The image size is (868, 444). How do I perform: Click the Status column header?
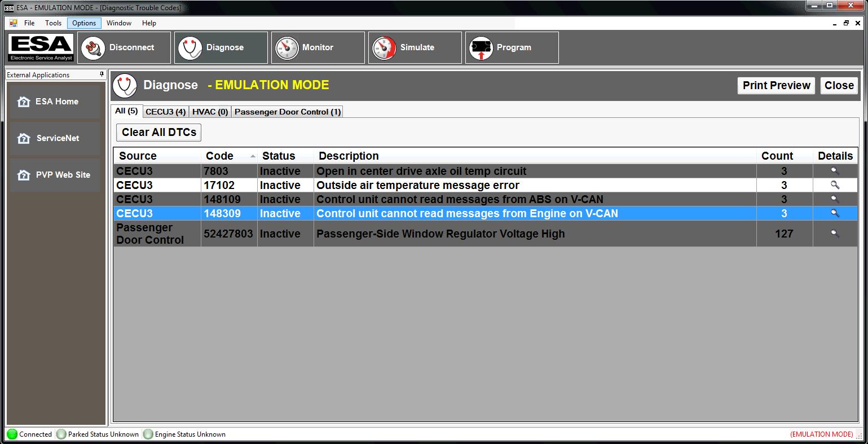pos(285,156)
